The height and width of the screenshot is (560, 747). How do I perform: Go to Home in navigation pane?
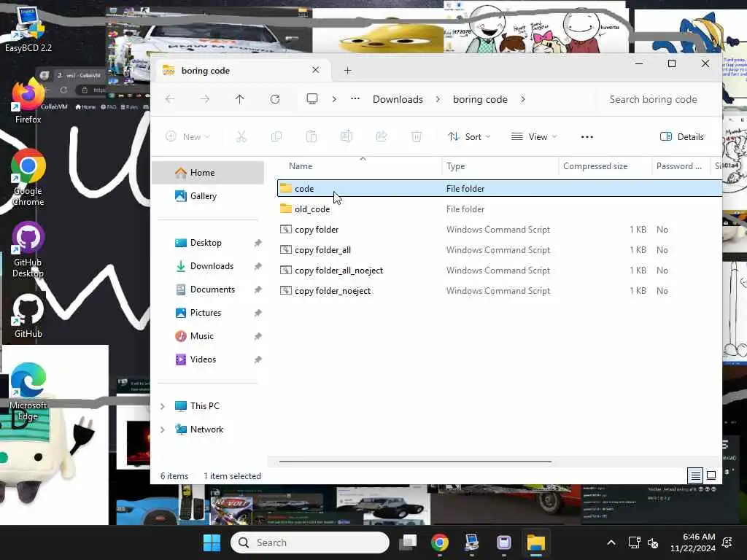point(208,172)
